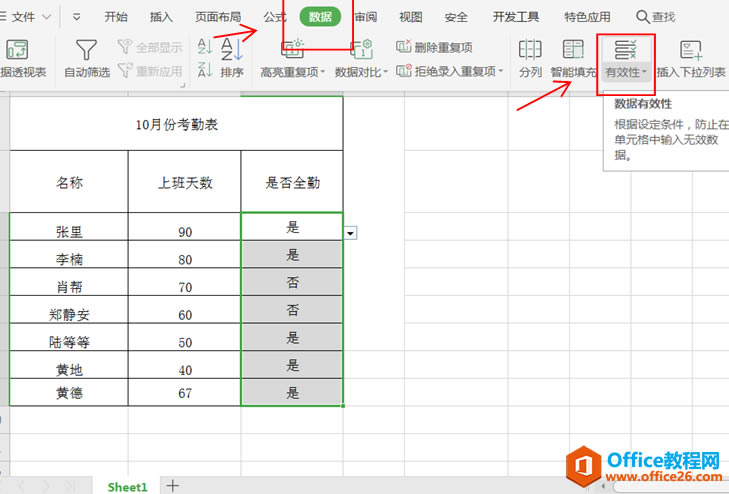
Task: Select the cell with value 40
Action: click(x=185, y=365)
